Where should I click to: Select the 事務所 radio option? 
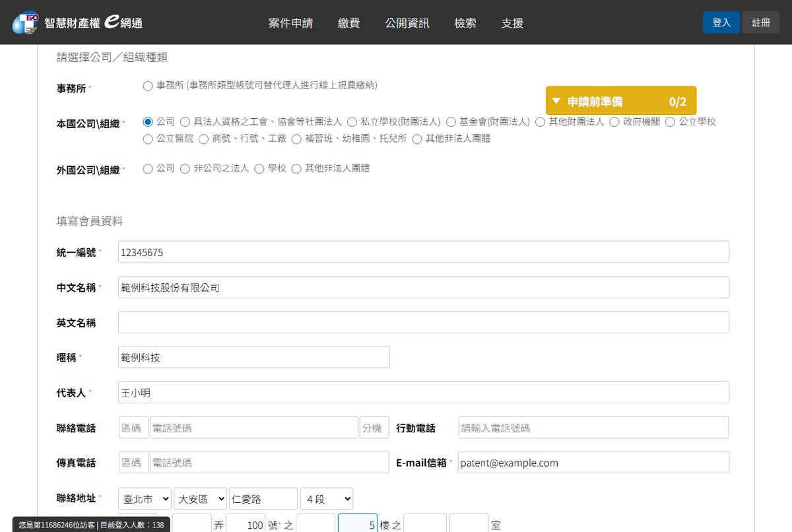(148, 86)
